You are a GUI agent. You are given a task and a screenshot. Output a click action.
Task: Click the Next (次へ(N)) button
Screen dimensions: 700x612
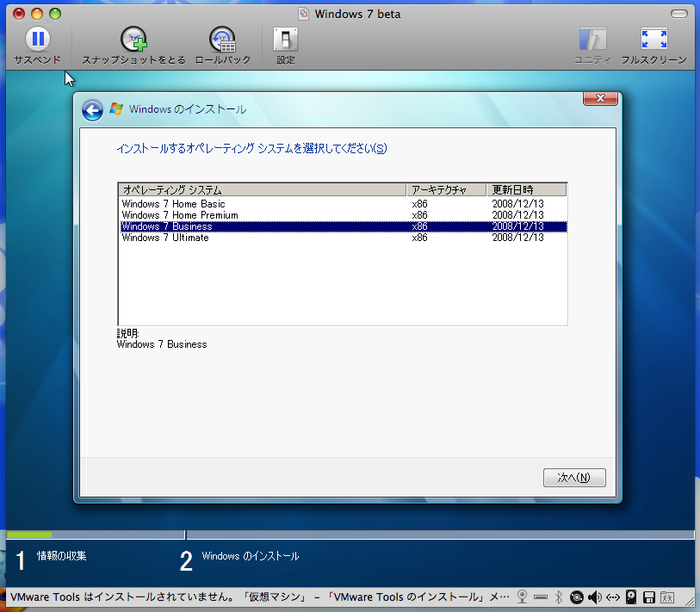[574, 478]
